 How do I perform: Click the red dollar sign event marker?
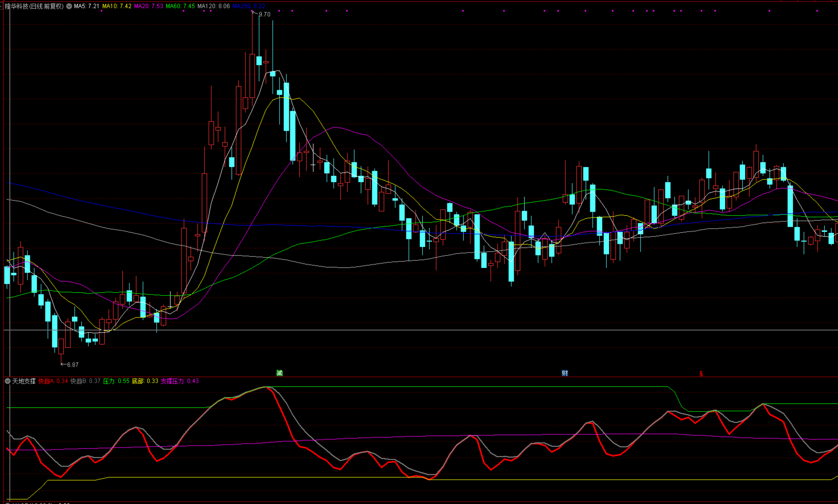click(701, 373)
